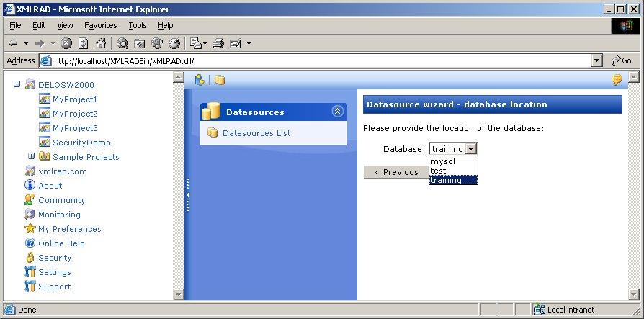644x319 pixels.
Task: Select 'mysql' from the database list
Action: click(x=443, y=162)
